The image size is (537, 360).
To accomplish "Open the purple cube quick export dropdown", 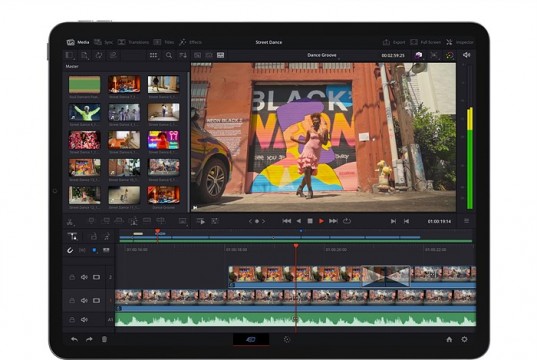I will (419, 55).
